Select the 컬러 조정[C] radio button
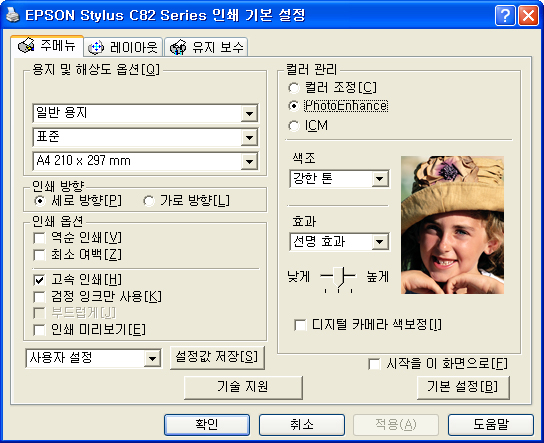Viewport: 544px width, 443px height. (x=294, y=88)
